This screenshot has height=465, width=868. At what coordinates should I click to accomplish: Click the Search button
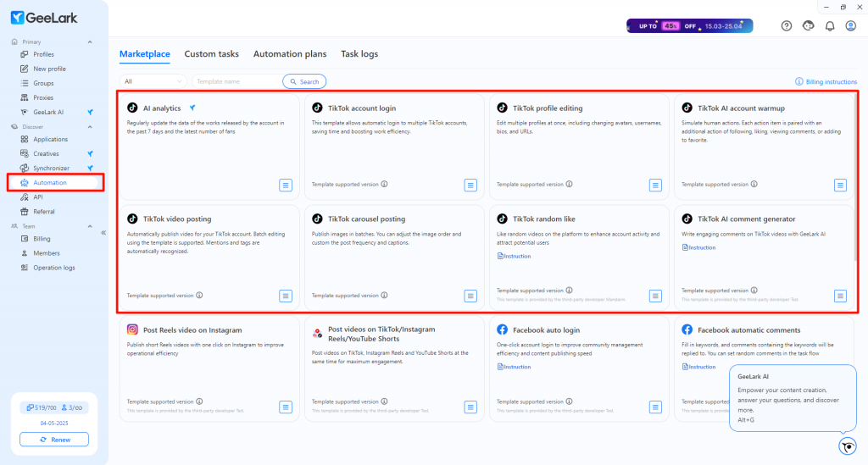304,81
